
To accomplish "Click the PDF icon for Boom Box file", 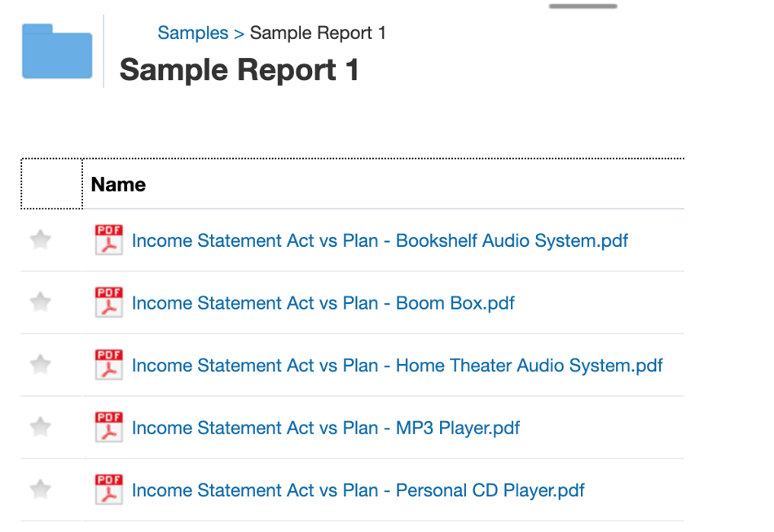I will click(x=108, y=302).
